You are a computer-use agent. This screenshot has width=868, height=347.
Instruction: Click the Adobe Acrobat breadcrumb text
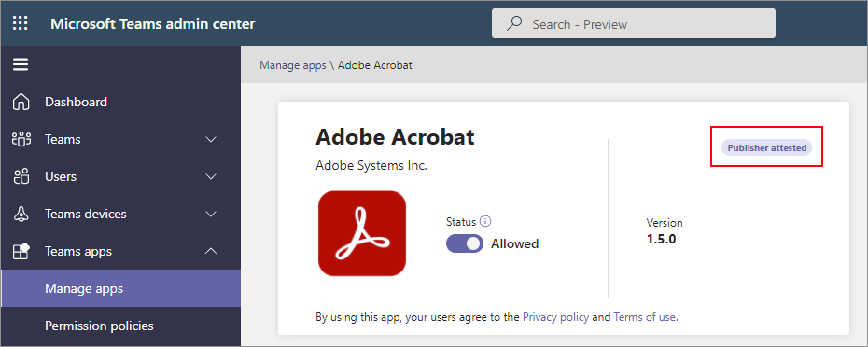click(x=375, y=65)
